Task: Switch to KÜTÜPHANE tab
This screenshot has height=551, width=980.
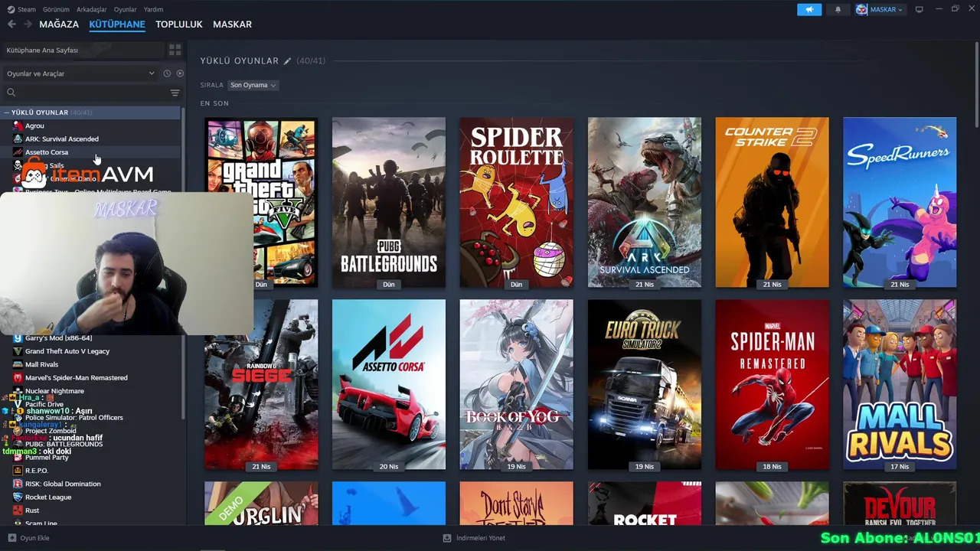Action: [x=117, y=24]
